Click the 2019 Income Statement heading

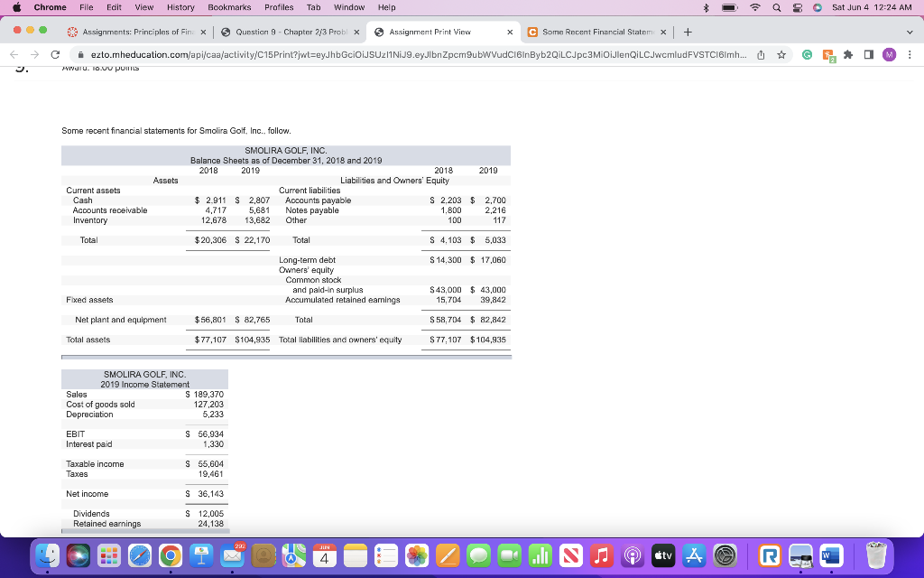click(x=145, y=385)
